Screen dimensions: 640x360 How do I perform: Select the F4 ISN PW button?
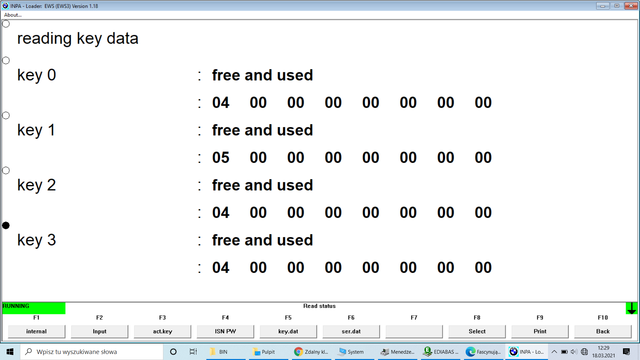tap(225, 331)
